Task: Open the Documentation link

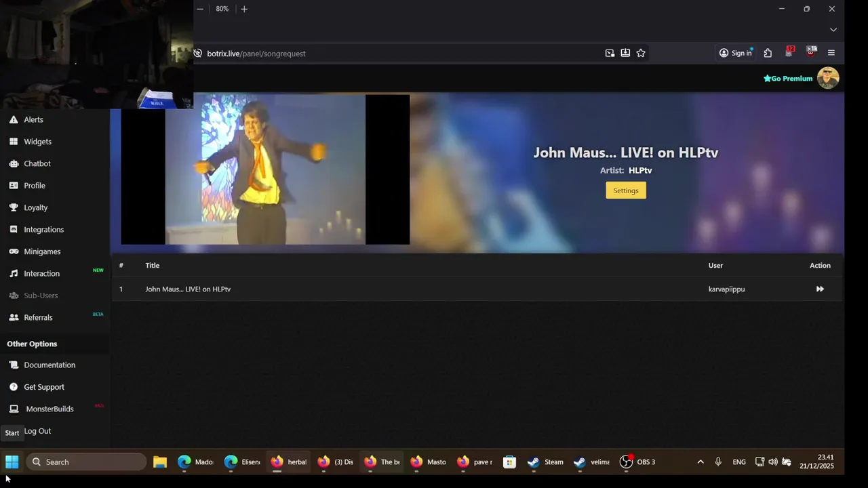Action: [50, 365]
